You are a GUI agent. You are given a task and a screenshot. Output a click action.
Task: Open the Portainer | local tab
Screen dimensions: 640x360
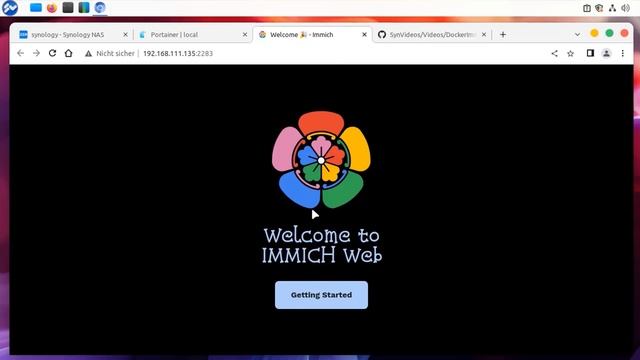[x=193, y=35]
